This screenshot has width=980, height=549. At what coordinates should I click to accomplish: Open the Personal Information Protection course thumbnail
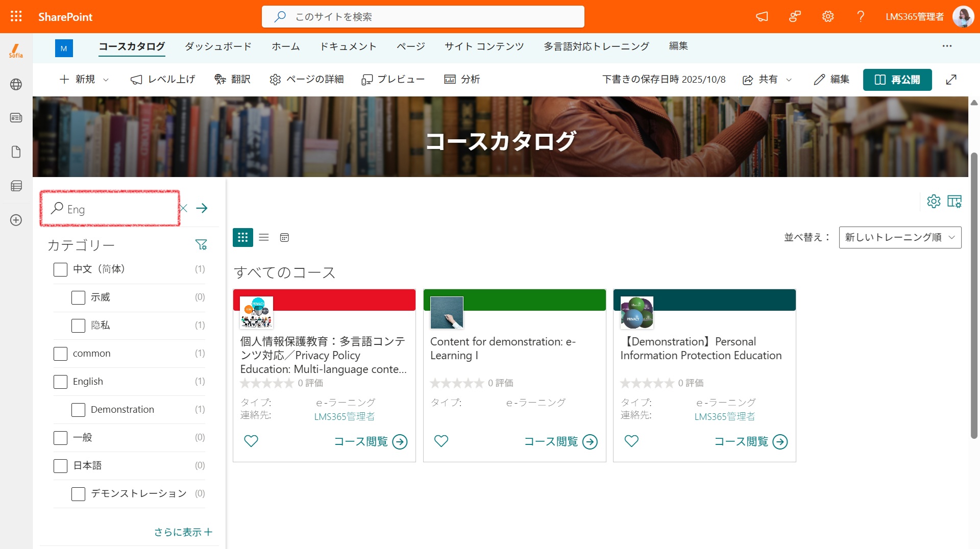point(636,313)
